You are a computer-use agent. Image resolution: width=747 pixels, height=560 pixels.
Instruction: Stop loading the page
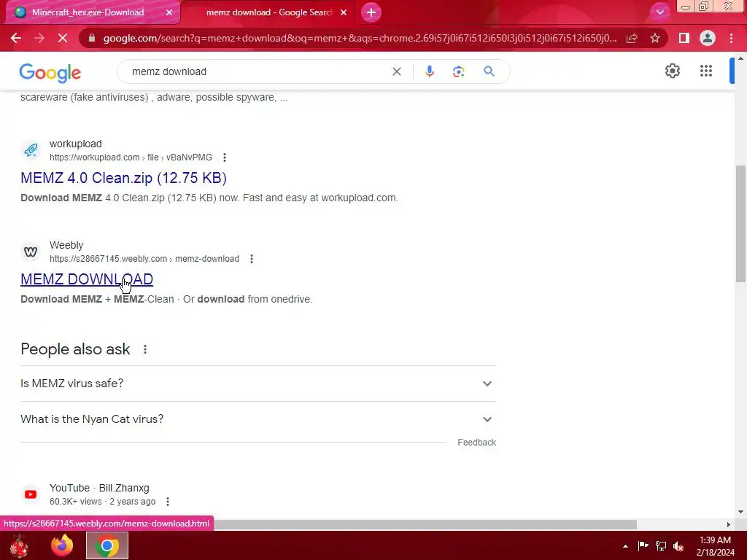coord(63,38)
